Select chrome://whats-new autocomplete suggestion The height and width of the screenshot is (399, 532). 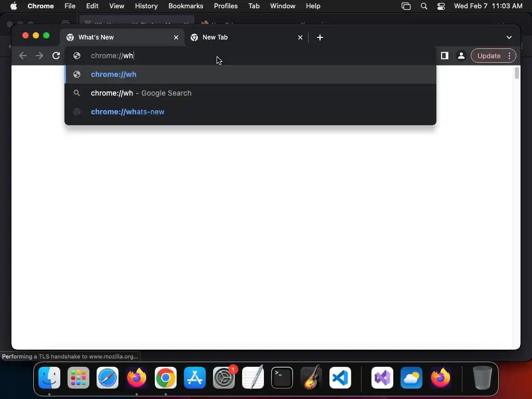[x=250, y=112]
